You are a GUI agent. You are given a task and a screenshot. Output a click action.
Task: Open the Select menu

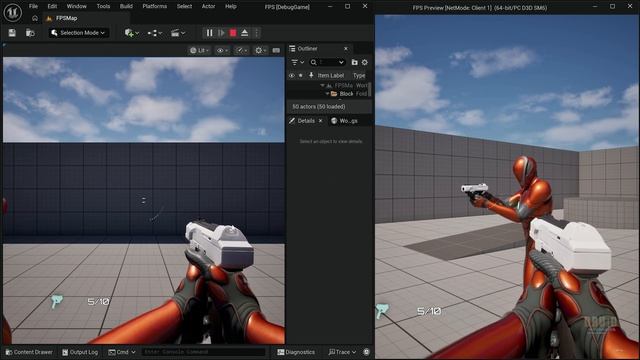[x=184, y=7]
